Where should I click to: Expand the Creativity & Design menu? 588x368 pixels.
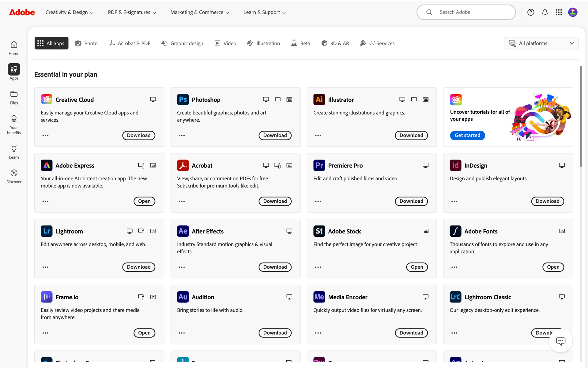pyautogui.click(x=70, y=12)
